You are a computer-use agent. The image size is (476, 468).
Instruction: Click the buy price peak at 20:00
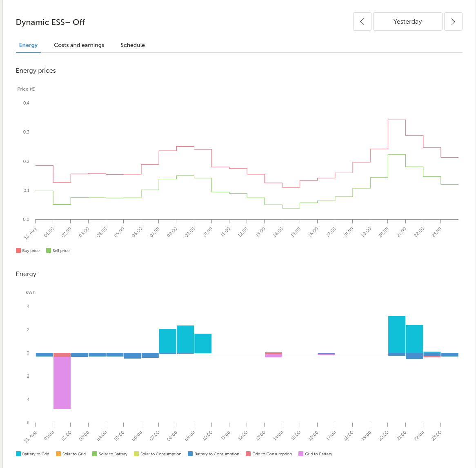396,120
